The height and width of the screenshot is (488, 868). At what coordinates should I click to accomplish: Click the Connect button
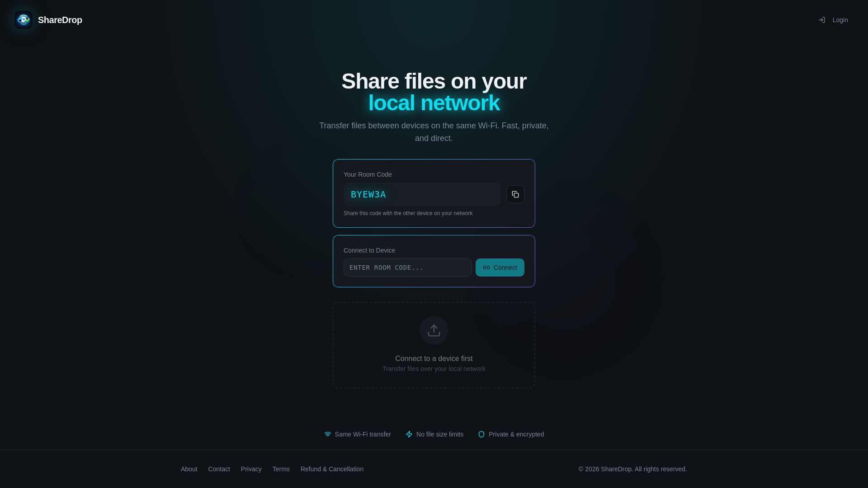500,267
